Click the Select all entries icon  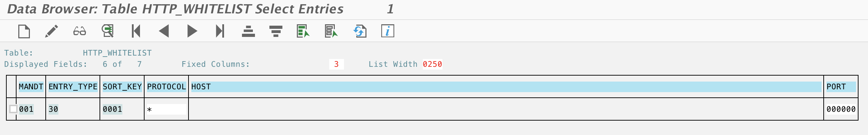point(303,31)
